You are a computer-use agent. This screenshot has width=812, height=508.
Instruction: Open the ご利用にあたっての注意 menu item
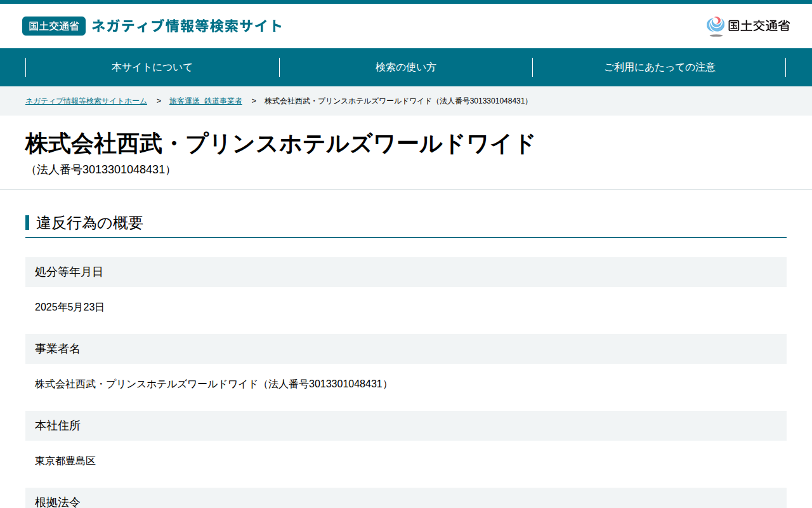(x=659, y=67)
